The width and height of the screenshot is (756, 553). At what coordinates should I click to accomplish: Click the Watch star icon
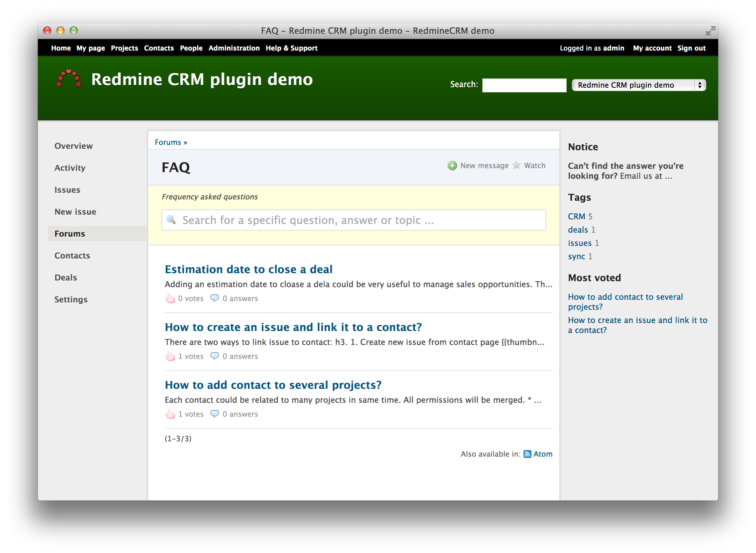516,166
